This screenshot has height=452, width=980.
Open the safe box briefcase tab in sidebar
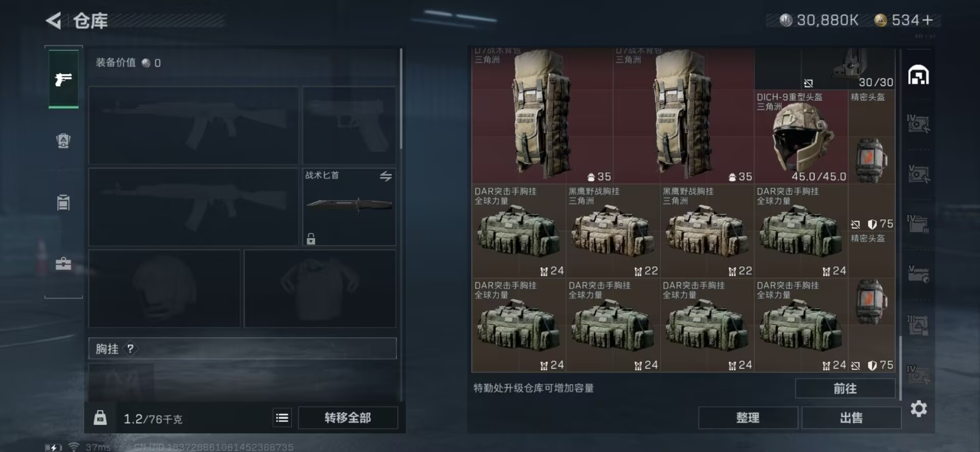(x=63, y=264)
